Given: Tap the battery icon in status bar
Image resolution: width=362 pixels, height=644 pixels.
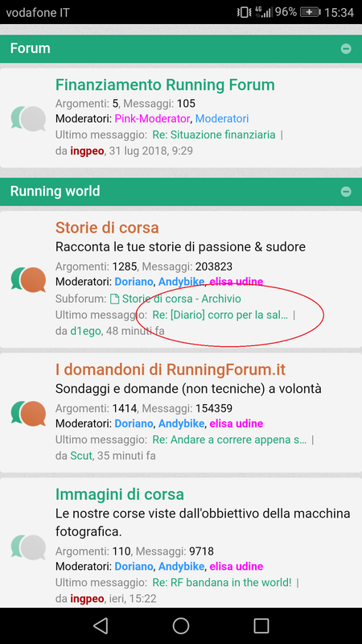Looking at the screenshot, I should (x=311, y=12).
